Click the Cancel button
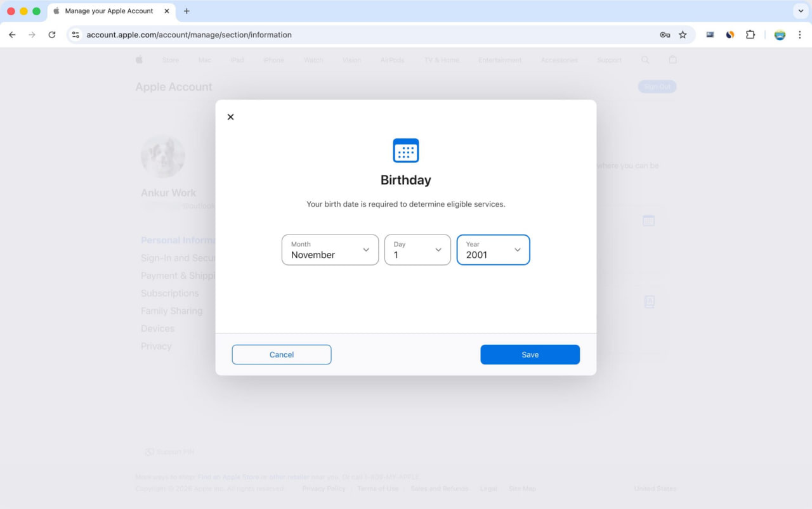812x509 pixels. click(x=282, y=354)
